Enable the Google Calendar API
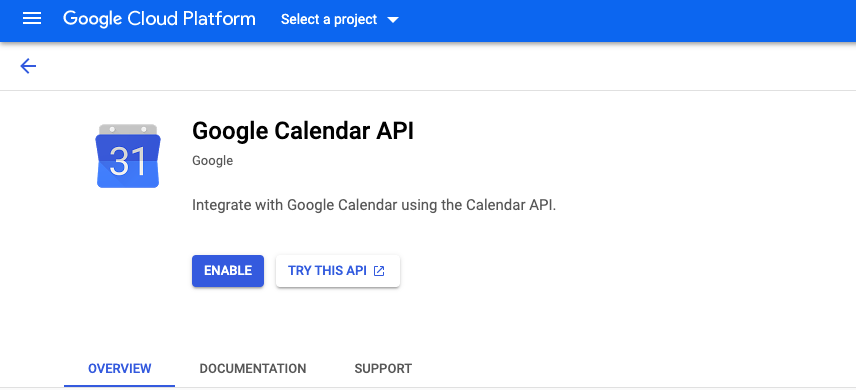The height and width of the screenshot is (390, 856). tap(228, 271)
